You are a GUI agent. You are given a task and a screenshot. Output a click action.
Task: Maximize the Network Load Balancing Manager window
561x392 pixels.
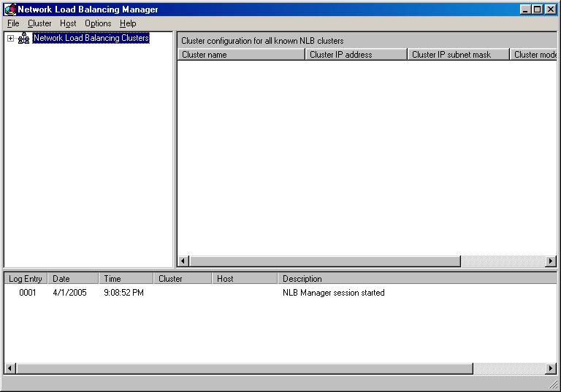tap(538, 9)
